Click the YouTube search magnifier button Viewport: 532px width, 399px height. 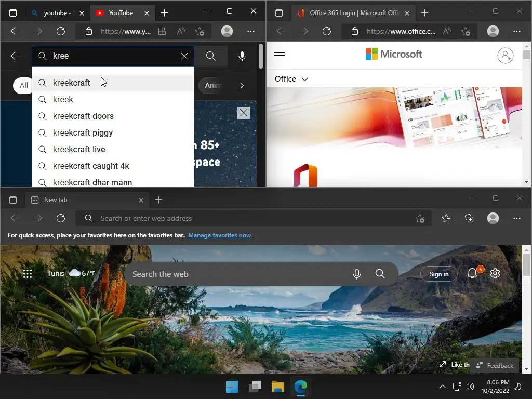(x=211, y=56)
